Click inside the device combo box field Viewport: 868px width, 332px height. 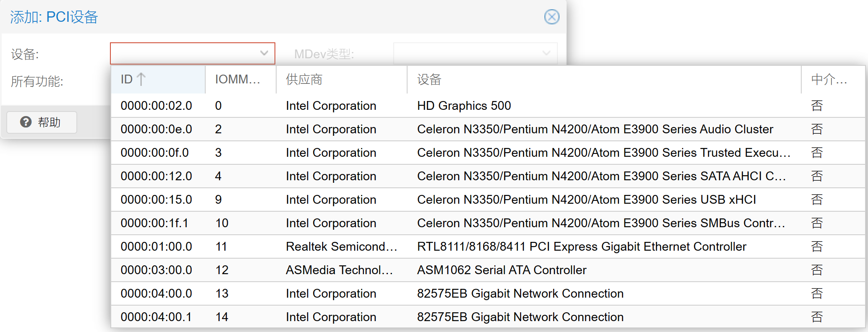coord(185,53)
